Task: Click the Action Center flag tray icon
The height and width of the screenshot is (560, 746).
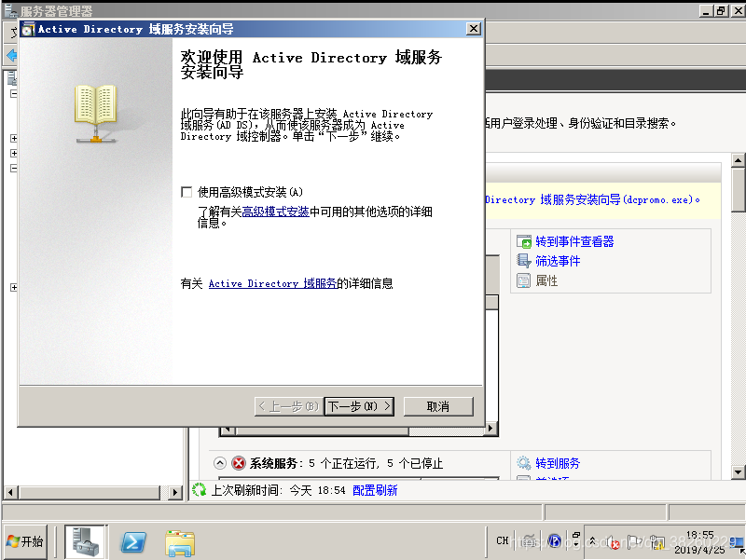Action: coord(633,542)
